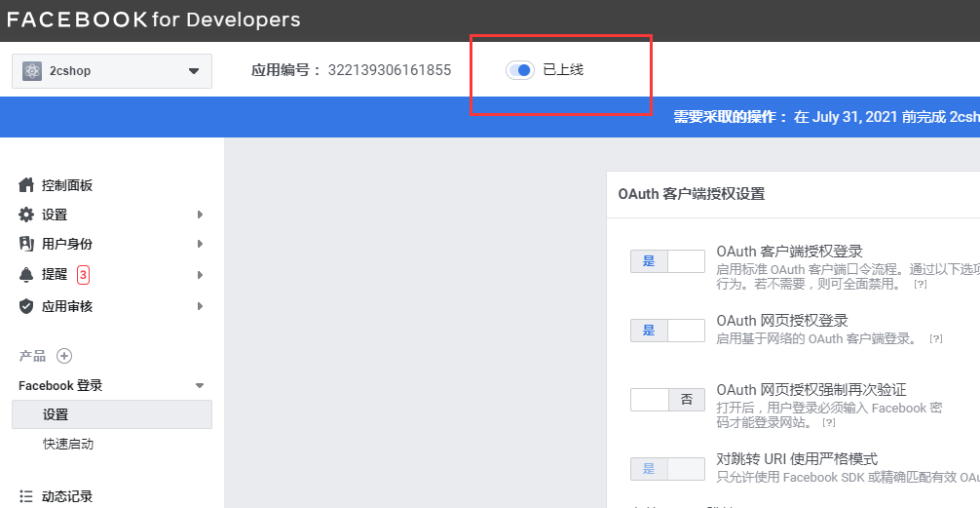980x508 pixels.
Task: Expand the 应用审核 sidebar arrow
Action: [x=200, y=306]
